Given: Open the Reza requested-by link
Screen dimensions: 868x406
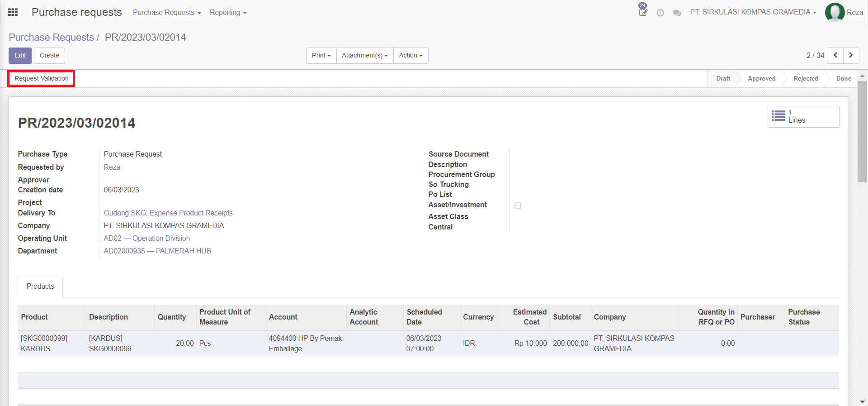Looking at the screenshot, I should (x=112, y=167).
